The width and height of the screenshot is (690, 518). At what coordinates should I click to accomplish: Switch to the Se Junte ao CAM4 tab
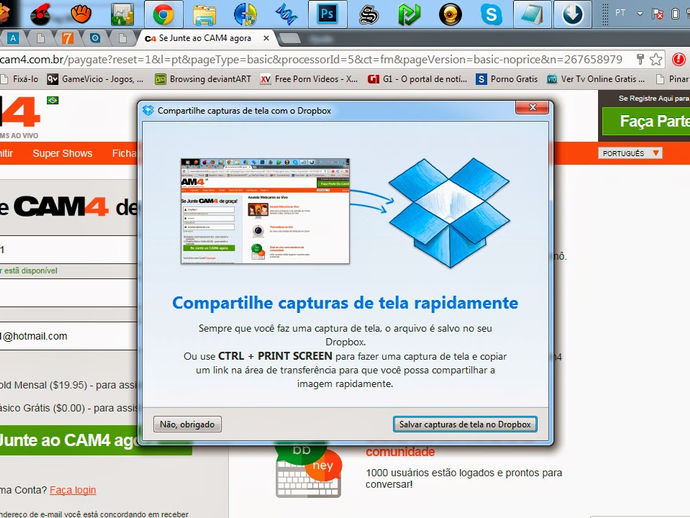(x=205, y=38)
